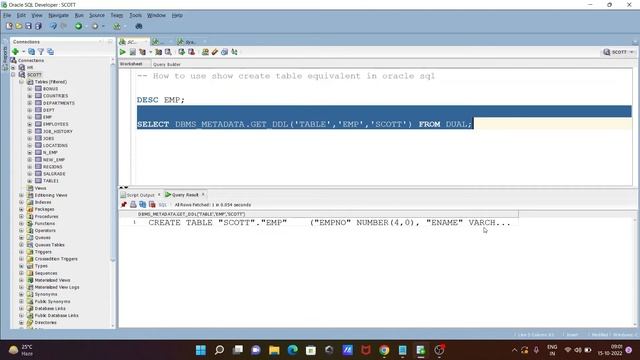640x360 pixels.
Task: Click the DESC EMP; line in editor
Action: pos(160,100)
